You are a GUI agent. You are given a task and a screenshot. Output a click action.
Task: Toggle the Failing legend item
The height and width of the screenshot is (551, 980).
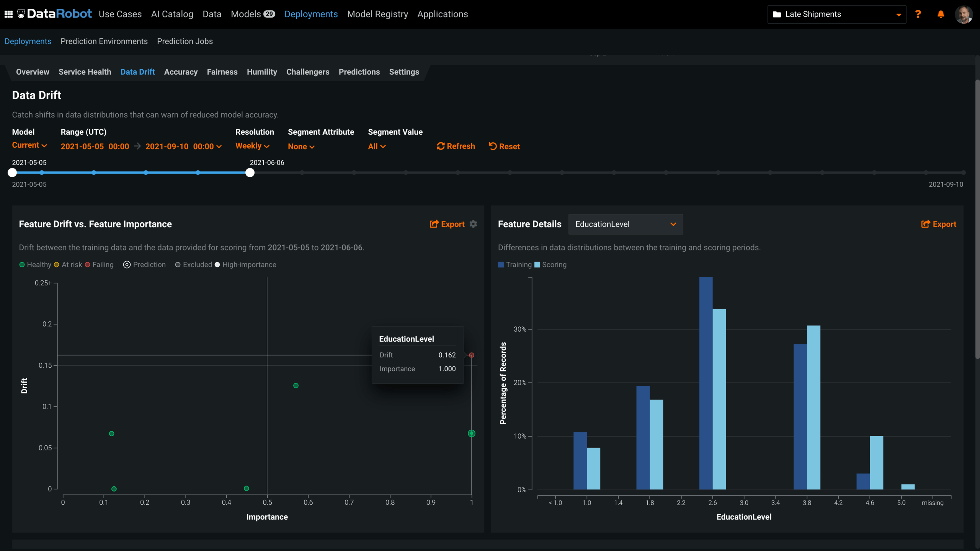(x=100, y=265)
